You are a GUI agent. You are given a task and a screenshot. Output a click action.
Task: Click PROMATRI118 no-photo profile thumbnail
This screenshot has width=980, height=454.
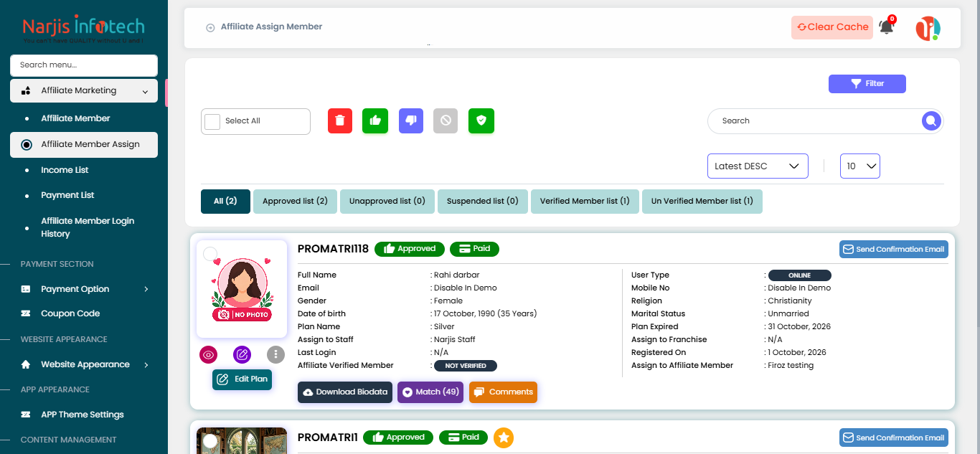[242, 289]
